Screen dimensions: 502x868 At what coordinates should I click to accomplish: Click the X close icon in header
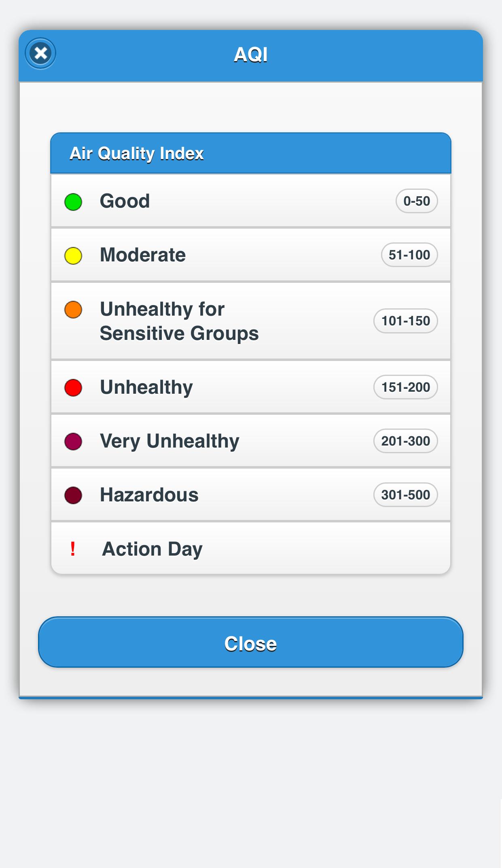pyautogui.click(x=40, y=53)
